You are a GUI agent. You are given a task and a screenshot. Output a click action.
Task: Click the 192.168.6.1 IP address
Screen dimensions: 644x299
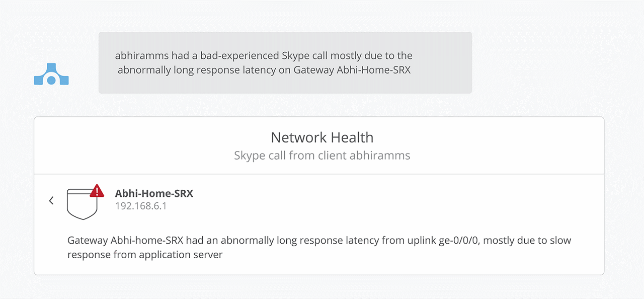coord(142,206)
